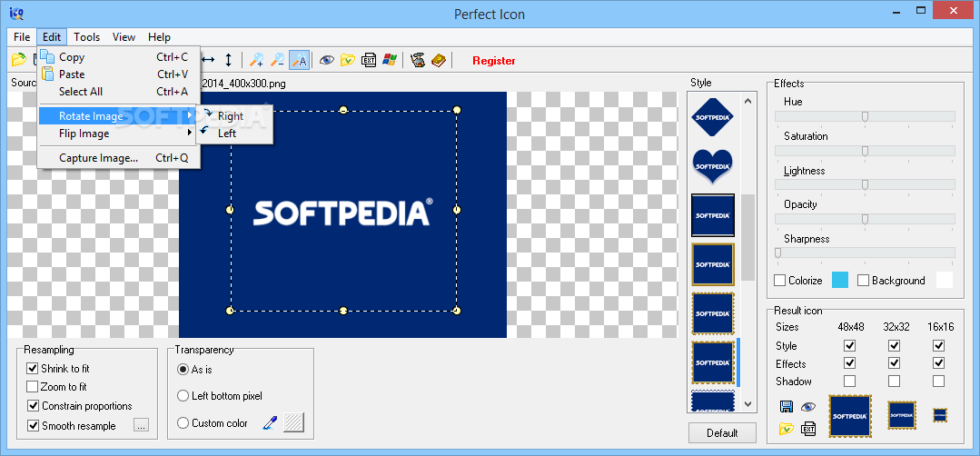The width and height of the screenshot is (980, 456).
Task: Adjust the Lightness slider
Action: pyautogui.click(x=865, y=184)
